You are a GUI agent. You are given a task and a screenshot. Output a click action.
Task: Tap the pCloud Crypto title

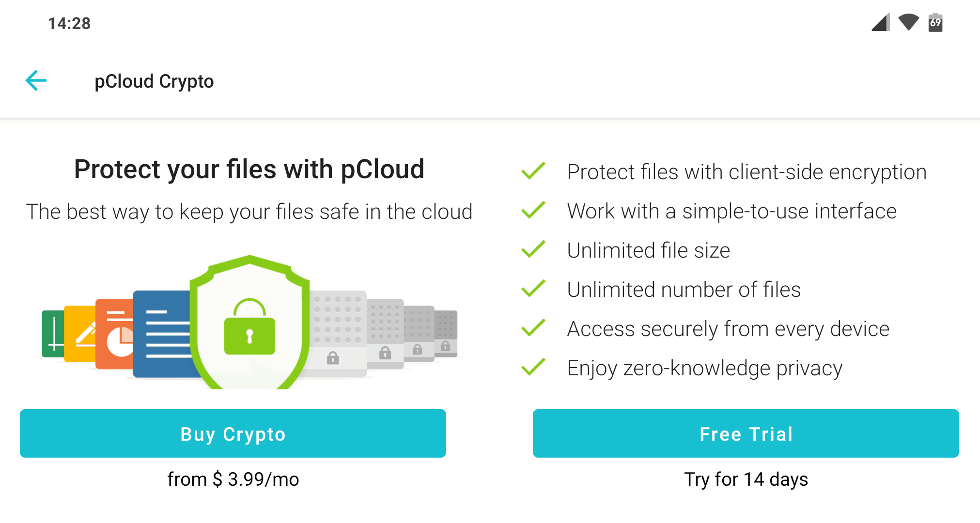point(154,81)
